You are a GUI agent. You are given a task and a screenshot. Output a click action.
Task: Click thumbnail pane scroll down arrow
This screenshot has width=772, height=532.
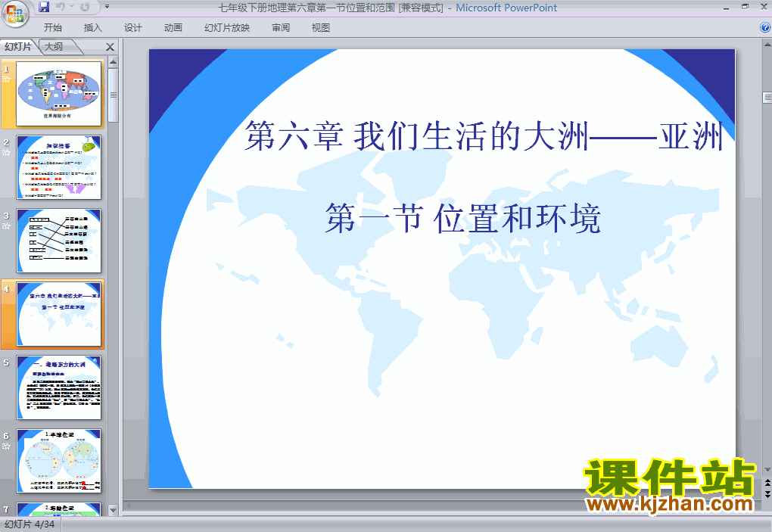(113, 510)
